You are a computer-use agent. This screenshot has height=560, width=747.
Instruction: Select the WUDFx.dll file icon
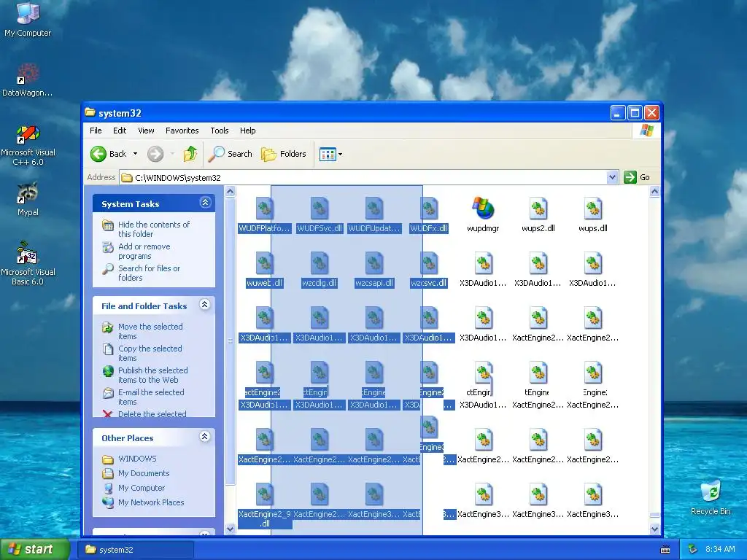click(x=429, y=209)
